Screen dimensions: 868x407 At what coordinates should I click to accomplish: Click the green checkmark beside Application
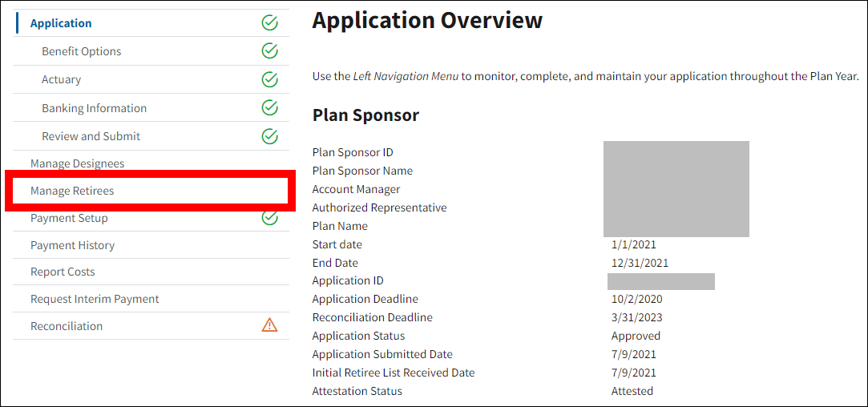tap(269, 23)
